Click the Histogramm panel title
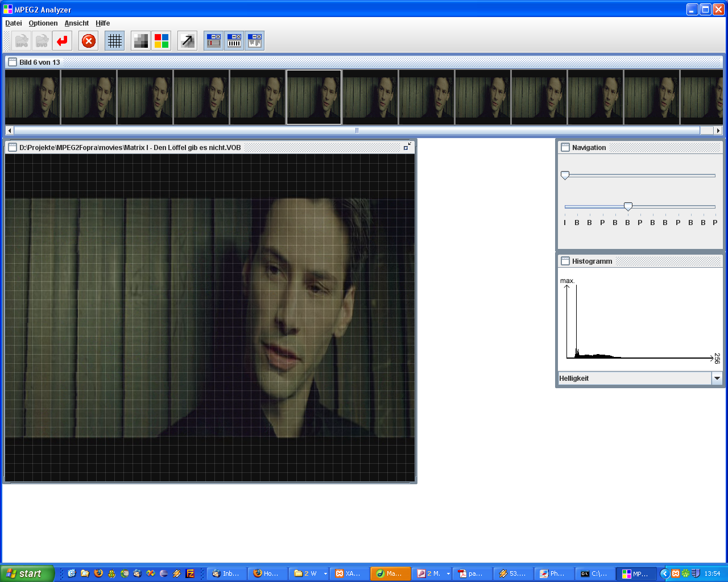This screenshot has height=582, width=728. coord(592,261)
